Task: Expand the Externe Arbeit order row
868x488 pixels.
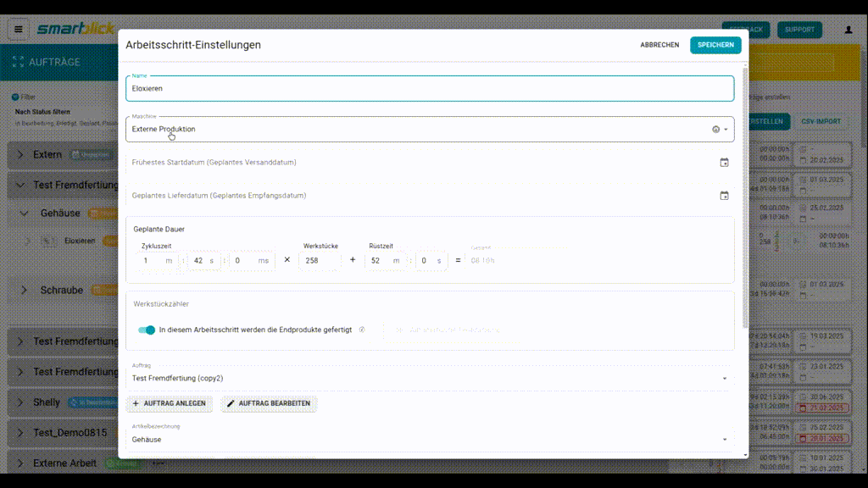Action: [x=20, y=463]
